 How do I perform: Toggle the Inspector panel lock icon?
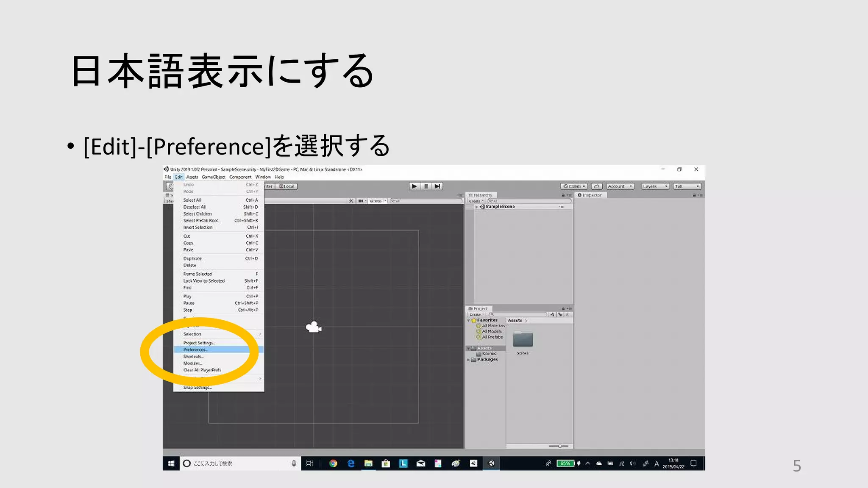694,195
